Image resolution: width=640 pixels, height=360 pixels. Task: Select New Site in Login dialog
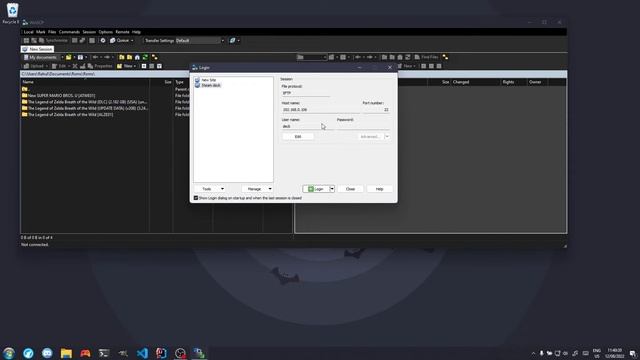click(205, 80)
